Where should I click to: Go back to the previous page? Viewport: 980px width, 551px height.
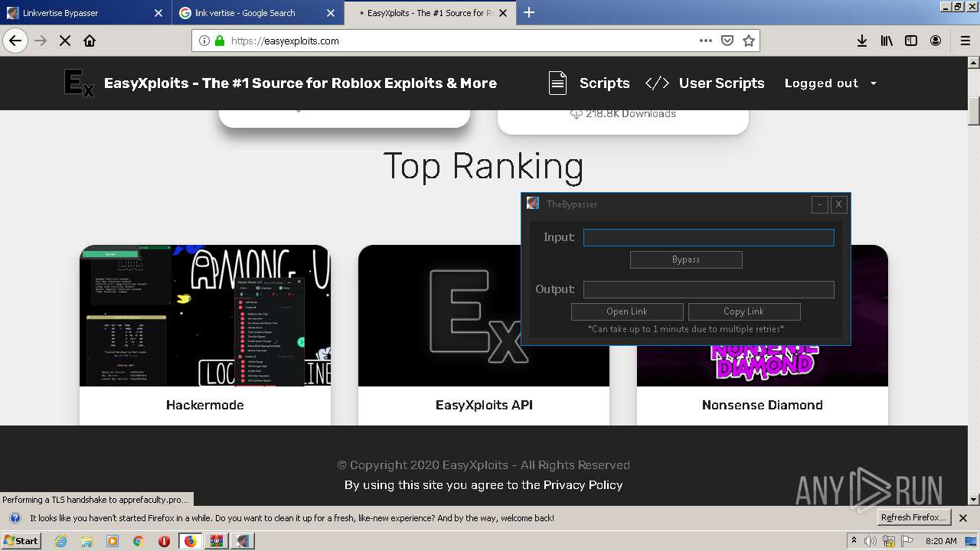[x=15, y=41]
